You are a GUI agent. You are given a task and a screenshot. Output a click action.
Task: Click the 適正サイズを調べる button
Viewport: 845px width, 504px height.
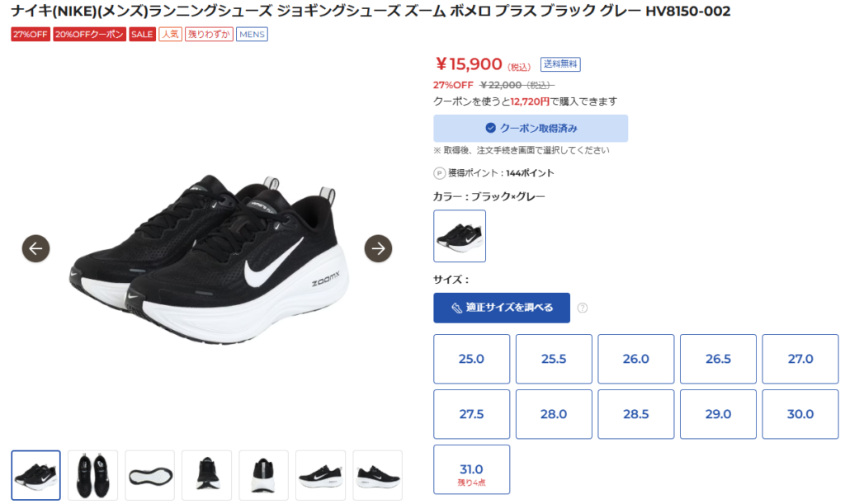502,308
